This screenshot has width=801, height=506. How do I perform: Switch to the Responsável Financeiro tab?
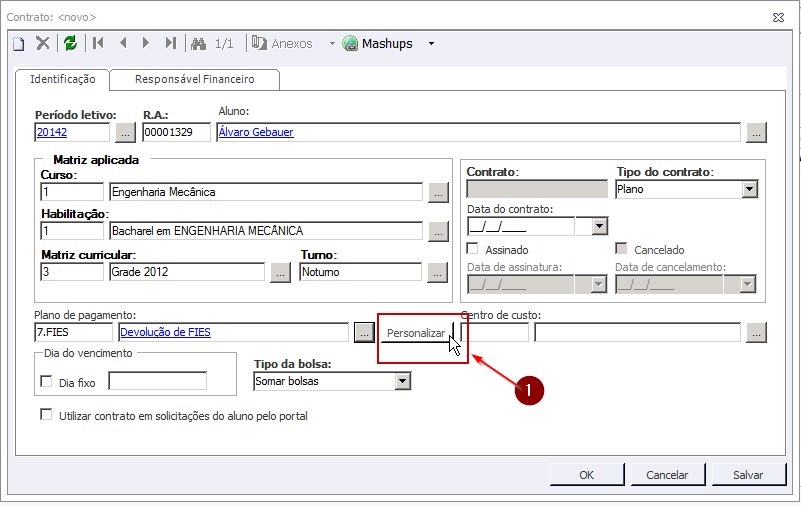click(195, 79)
